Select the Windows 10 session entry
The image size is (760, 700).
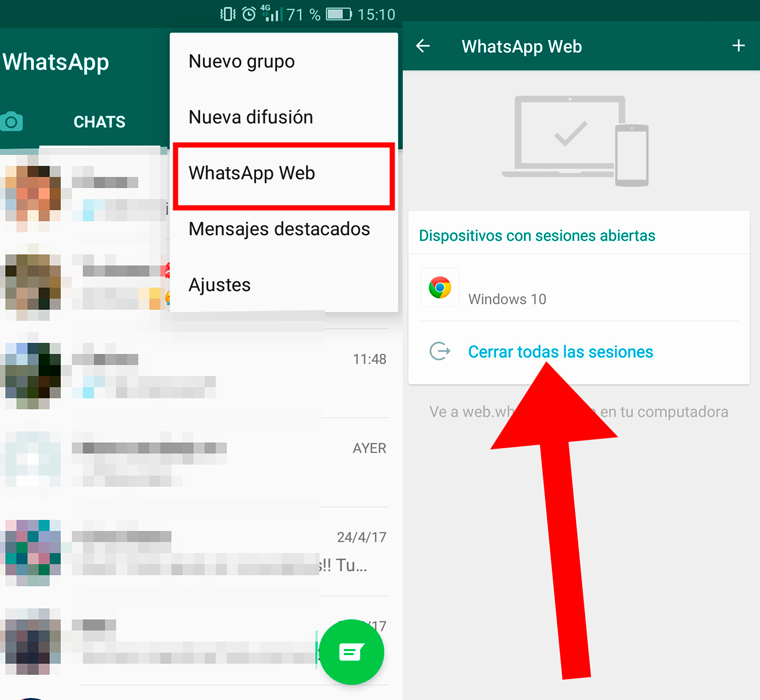(579, 288)
